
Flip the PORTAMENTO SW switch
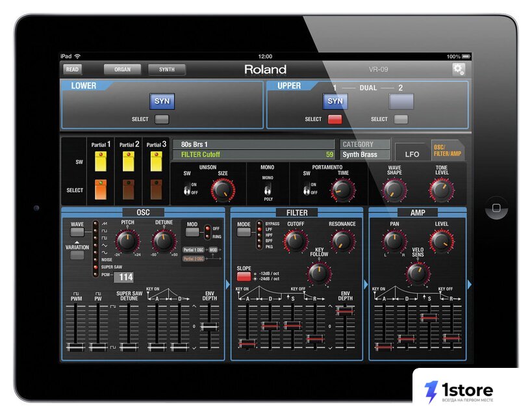pyautogui.click(x=307, y=188)
